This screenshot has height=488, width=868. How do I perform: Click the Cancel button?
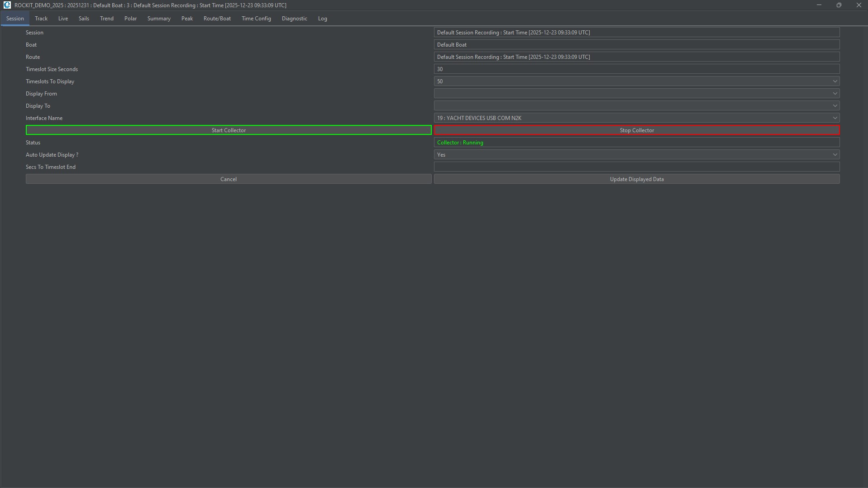tap(229, 179)
